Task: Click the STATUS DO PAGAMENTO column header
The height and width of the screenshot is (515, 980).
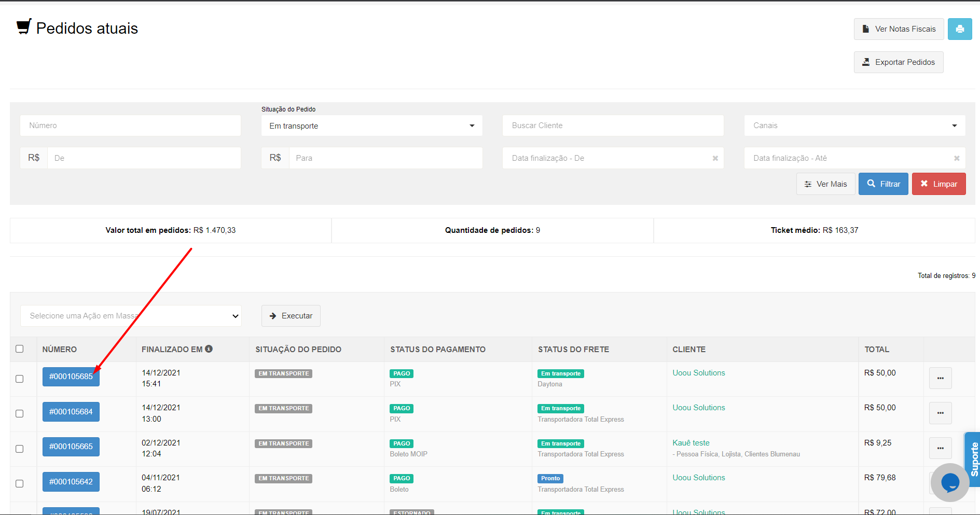Action: (438, 350)
